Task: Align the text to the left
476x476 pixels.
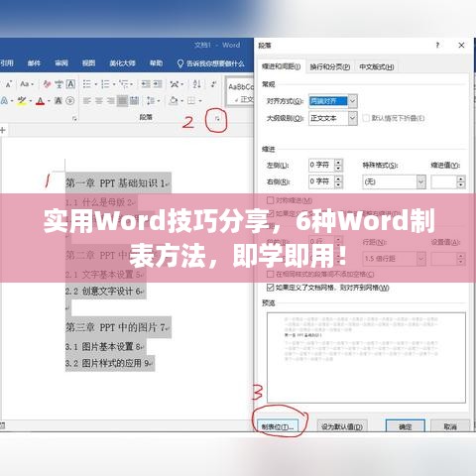Action: tap(87, 100)
